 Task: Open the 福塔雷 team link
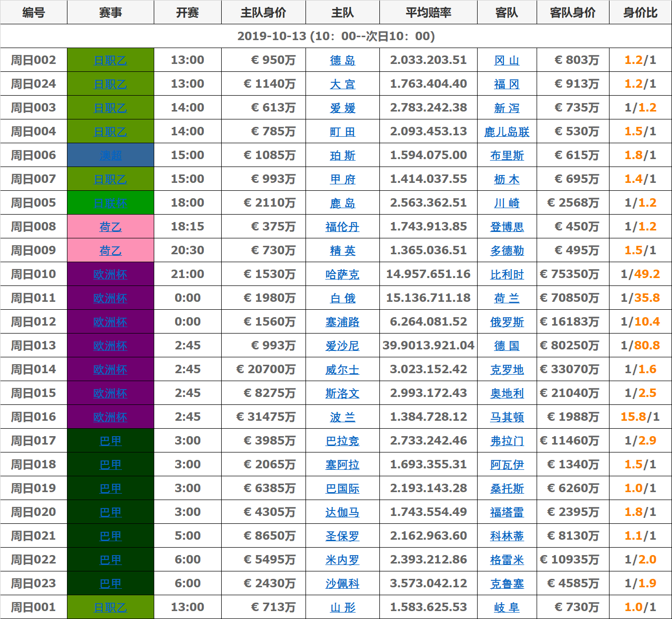pos(507,512)
